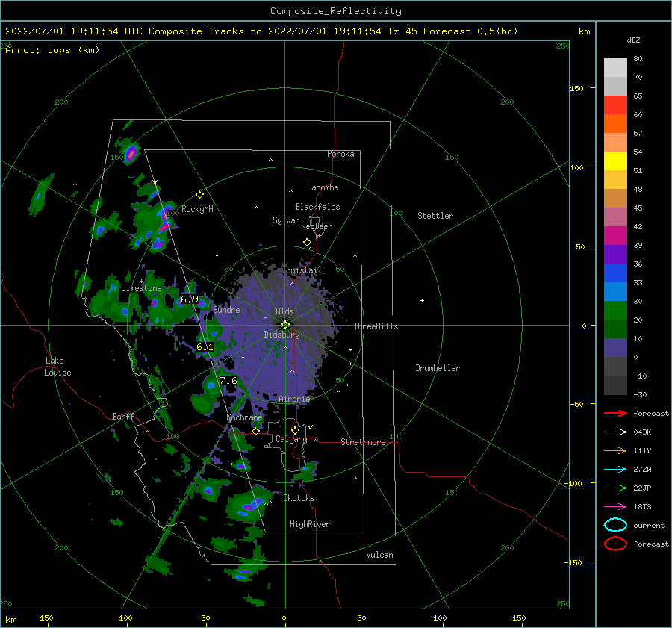Click the Sylvan town label
The image size is (672, 628).
(x=286, y=220)
